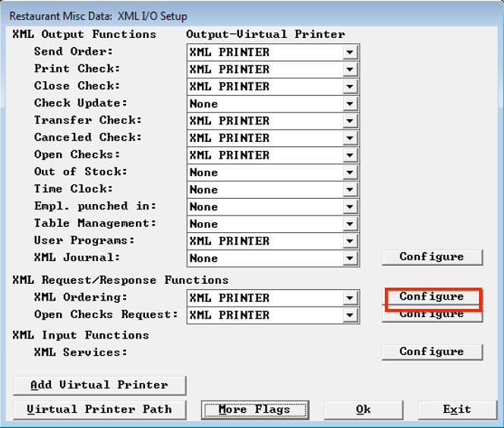Viewport: 504px width, 428px height.
Task: Select the Send Order label
Action: pyautogui.click(x=74, y=52)
